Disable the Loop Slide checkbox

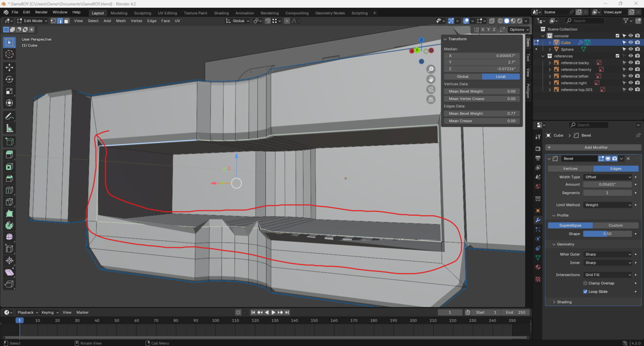[x=585, y=292]
